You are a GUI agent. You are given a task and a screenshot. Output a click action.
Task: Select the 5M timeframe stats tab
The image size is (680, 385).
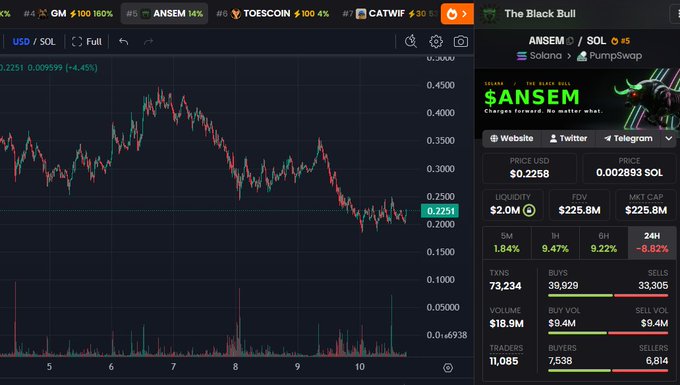coord(507,243)
